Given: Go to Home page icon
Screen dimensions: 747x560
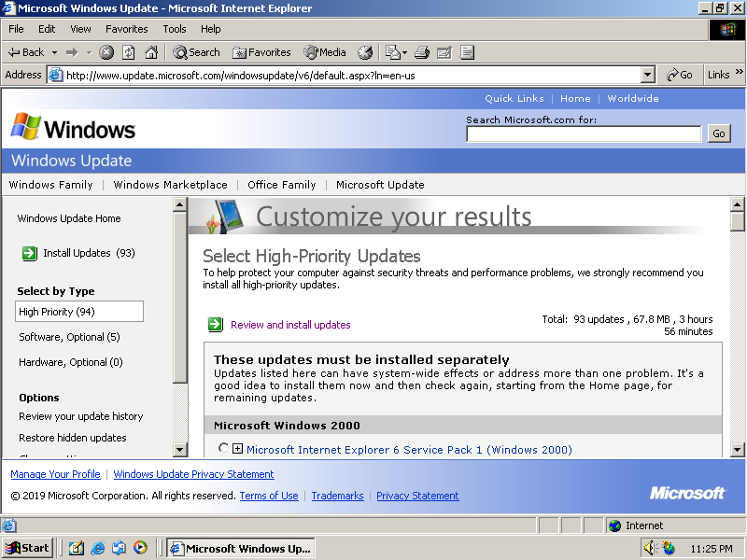Looking at the screenshot, I should point(151,52).
